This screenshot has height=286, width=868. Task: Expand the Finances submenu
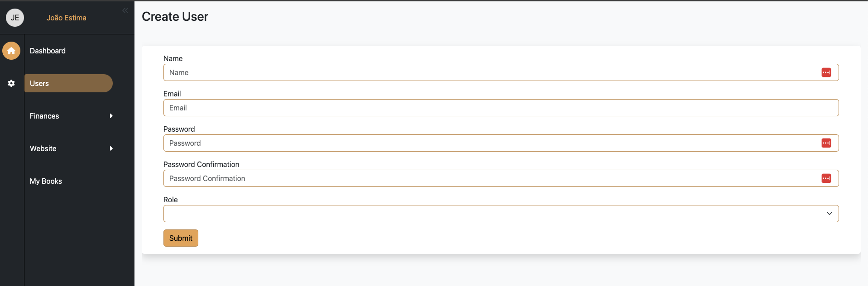(x=111, y=116)
